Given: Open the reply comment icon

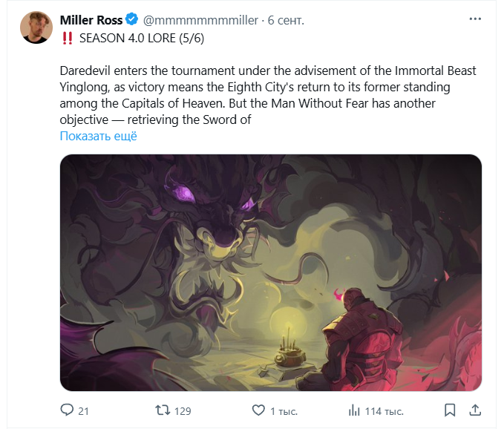Looking at the screenshot, I should click(x=67, y=410).
